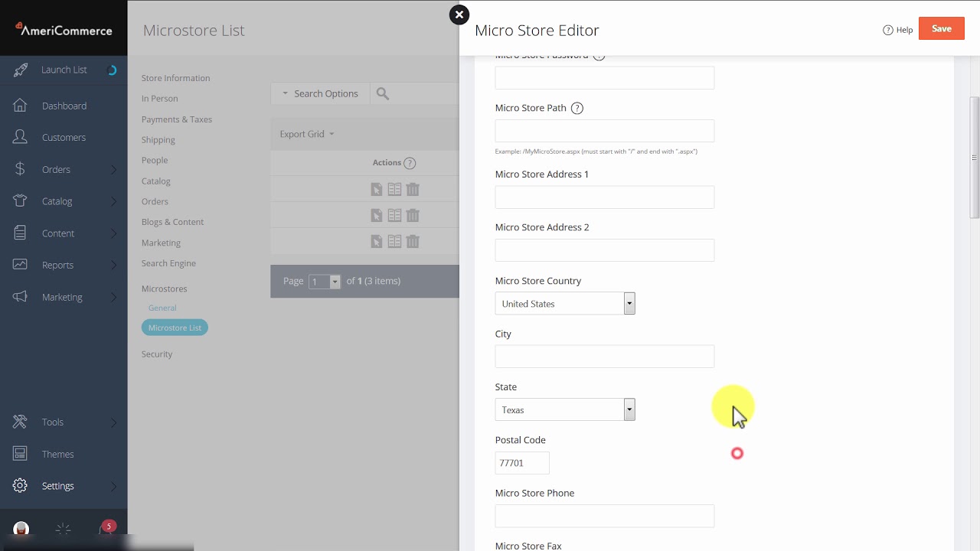Click trash icon in third grid row

(413, 242)
